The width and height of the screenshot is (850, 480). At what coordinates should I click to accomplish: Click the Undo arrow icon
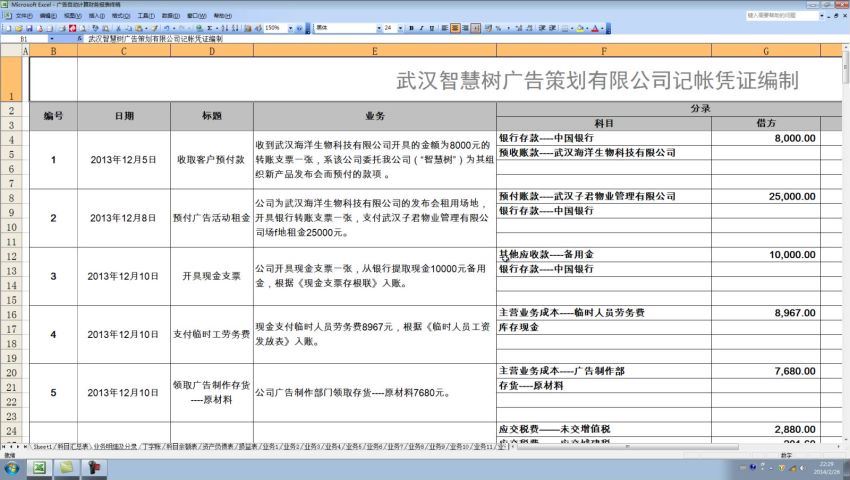click(166, 28)
